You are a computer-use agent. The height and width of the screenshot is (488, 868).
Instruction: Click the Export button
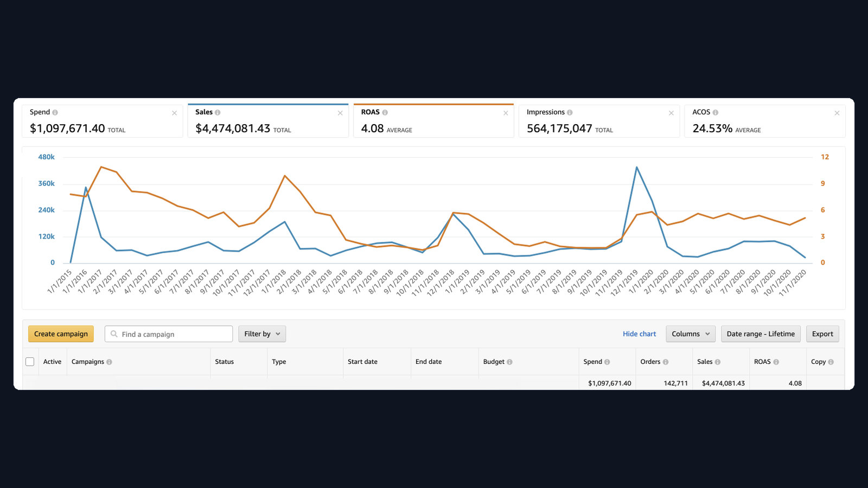pyautogui.click(x=822, y=334)
